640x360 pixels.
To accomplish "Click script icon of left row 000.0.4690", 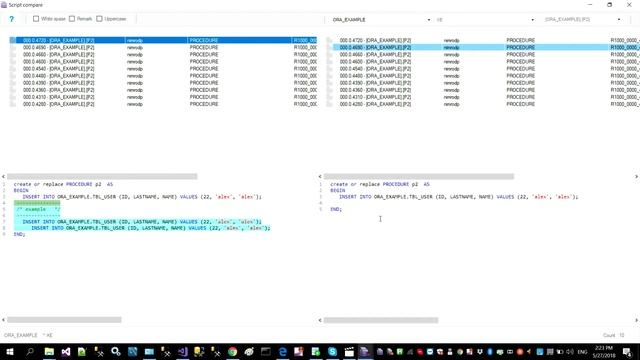I will point(13,47).
